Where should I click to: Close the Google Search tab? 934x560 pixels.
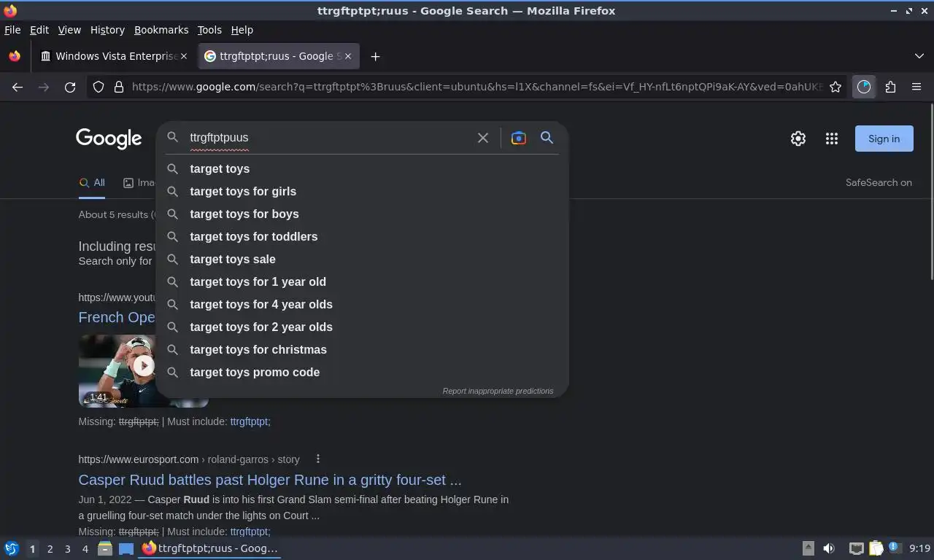pyautogui.click(x=348, y=56)
